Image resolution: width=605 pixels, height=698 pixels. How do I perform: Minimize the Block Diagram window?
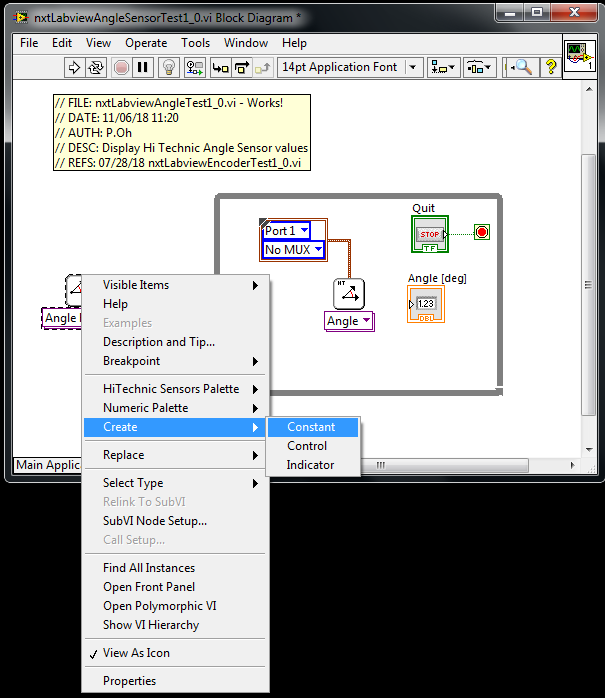click(x=509, y=13)
